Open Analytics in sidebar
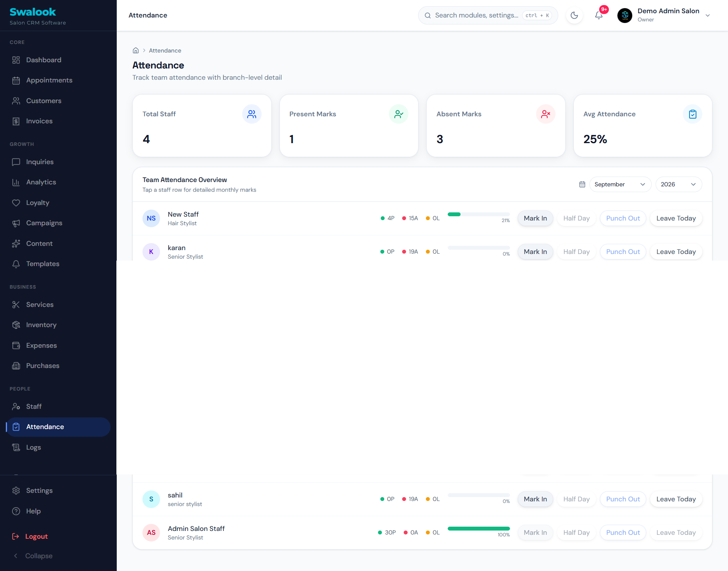Image resolution: width=728 pixels, height=571 pixels. pyautogui.click(x=58, y=182)
